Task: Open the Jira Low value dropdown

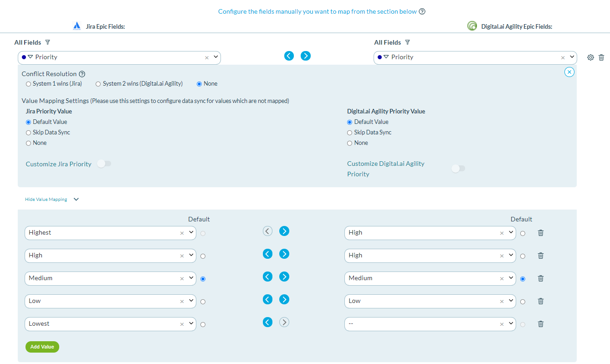Action: click(191, 301)
